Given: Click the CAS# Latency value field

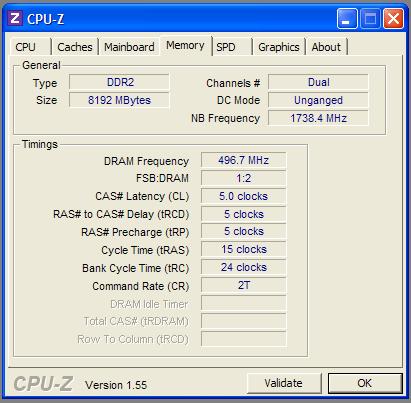Looking at the screenshot, I should pos(244,196).
